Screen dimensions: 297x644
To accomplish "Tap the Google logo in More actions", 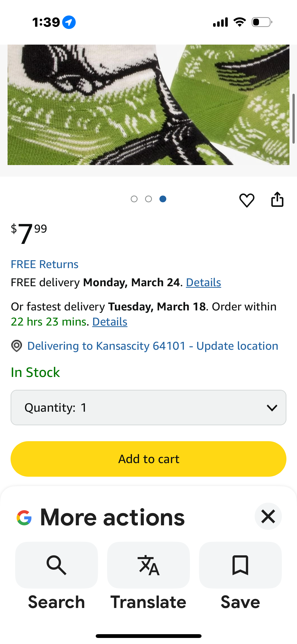I will [24, 518].
